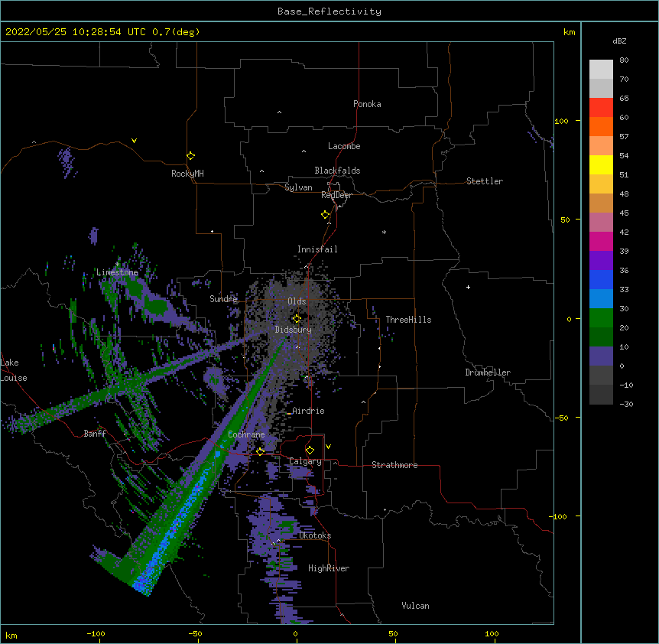Click the yellow marker near Cochrane
659x644 pixels.
coord(260,451)
